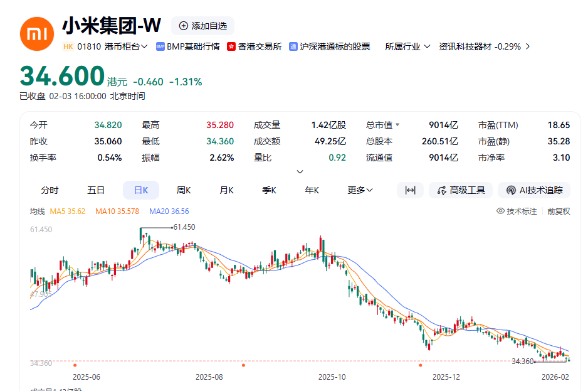This screenshot has width=588, height=391.
Task: Click the 香港交易所 red exchange icon
Action: point(231,46)
